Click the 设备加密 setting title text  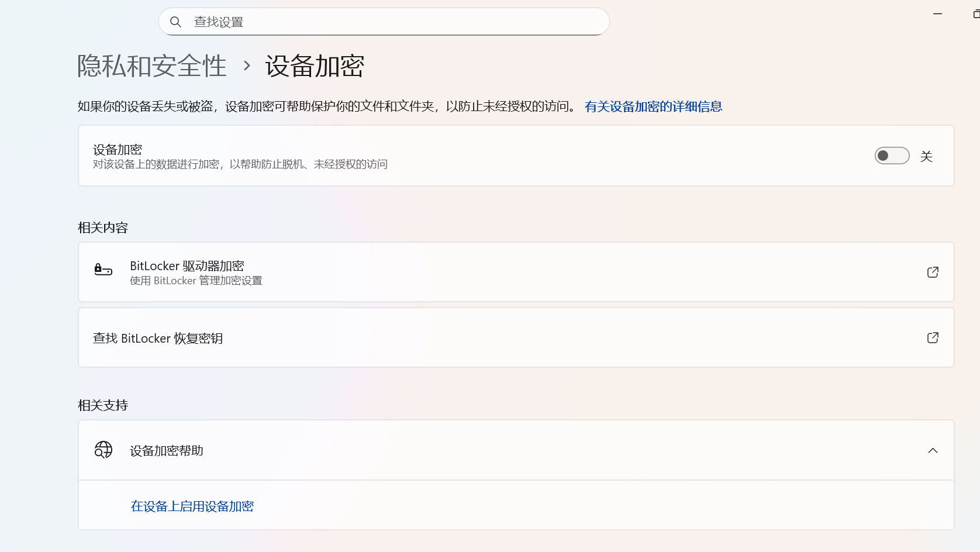(x=118, y=150)
